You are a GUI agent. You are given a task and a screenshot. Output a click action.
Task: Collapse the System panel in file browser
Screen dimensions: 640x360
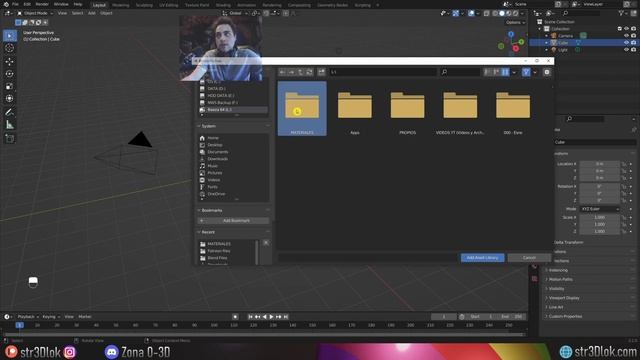coord(209,126)
